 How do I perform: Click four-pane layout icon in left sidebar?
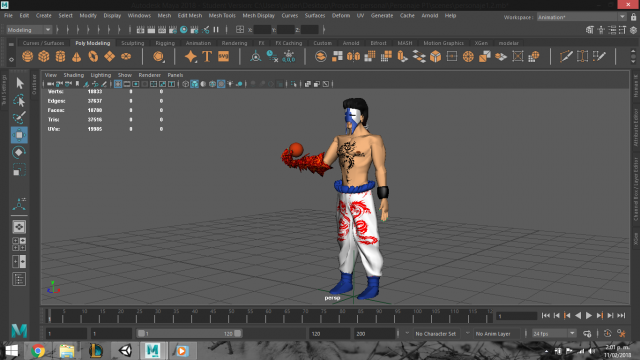point(19,244)
